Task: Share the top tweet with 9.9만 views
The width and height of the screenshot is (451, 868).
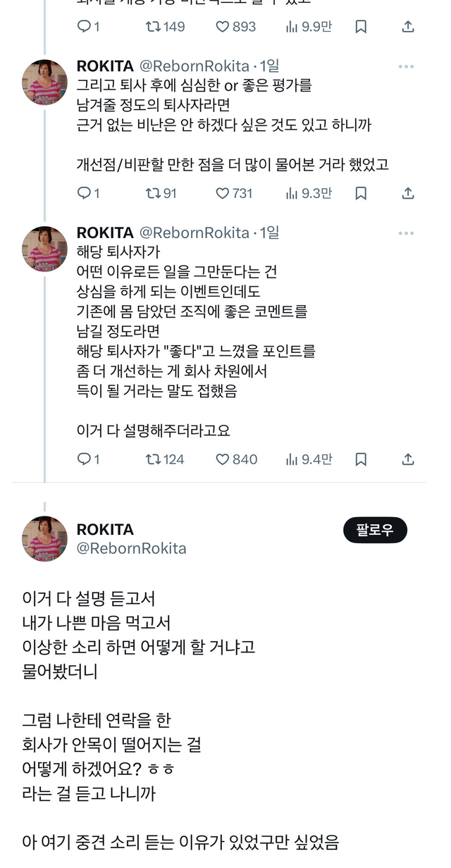Action: click(407, 27)
